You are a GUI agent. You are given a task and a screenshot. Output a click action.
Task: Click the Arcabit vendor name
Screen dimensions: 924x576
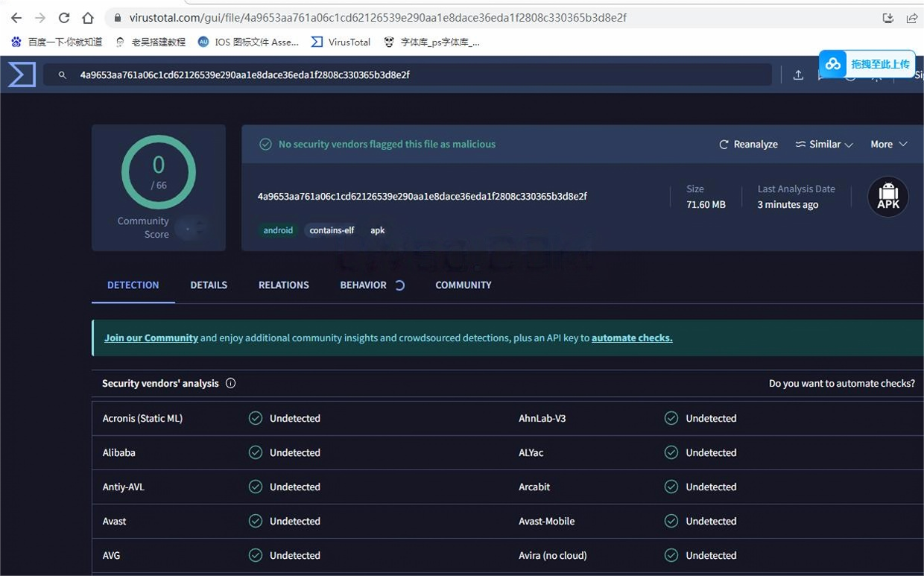(534, 487)
